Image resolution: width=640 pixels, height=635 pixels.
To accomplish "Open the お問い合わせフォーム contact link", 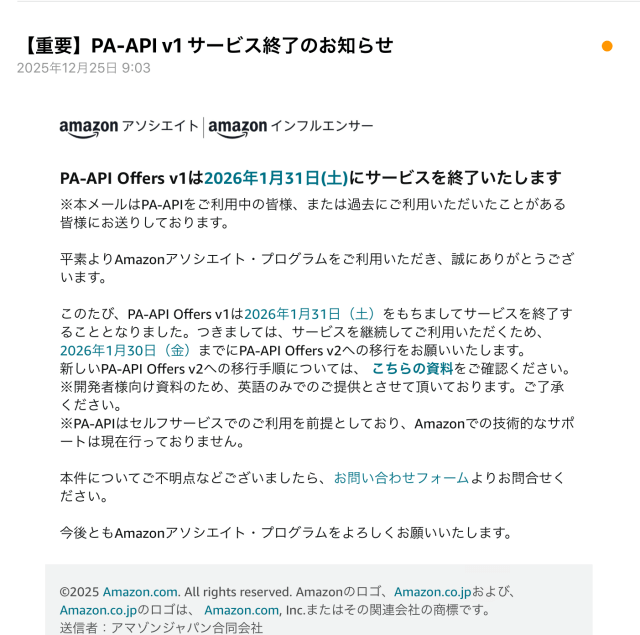I will pyautogui.click(x=402, y=477).
